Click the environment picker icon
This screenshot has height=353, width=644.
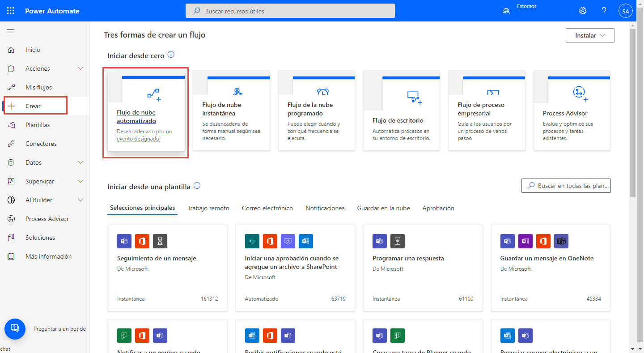(506, 11)
